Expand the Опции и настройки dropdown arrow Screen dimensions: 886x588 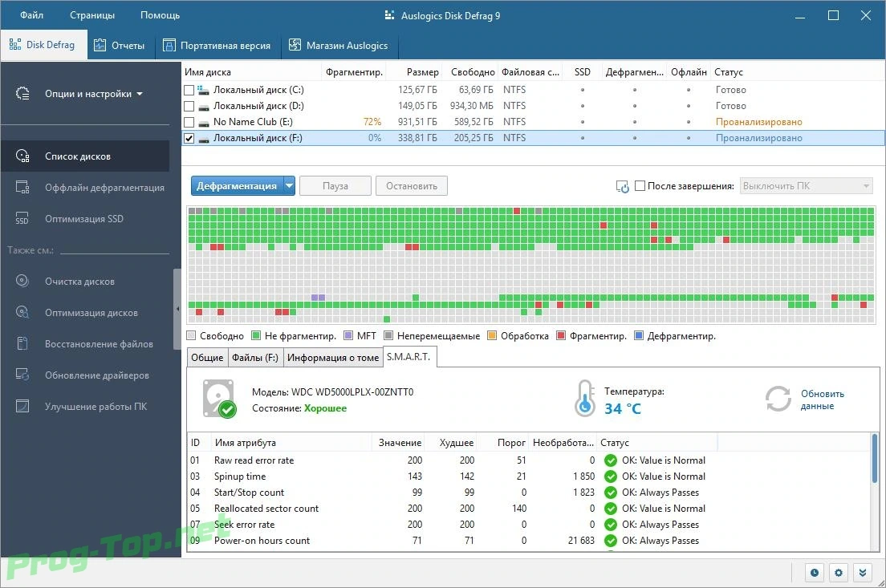140,94
